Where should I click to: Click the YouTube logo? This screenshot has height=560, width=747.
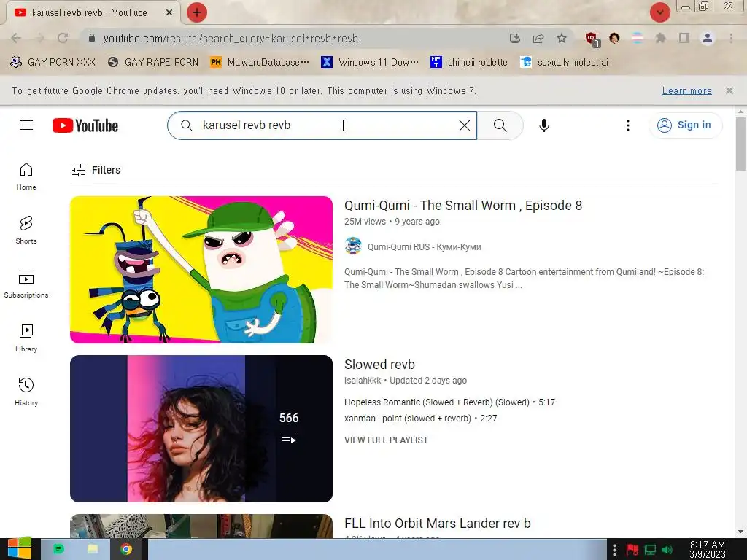(85, 125)
